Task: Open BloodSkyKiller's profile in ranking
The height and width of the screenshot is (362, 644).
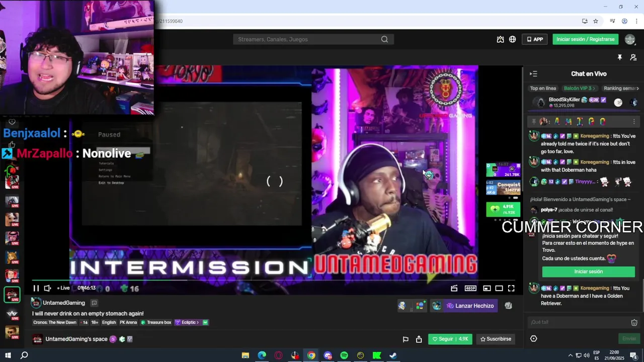Action: coord(565,100)
